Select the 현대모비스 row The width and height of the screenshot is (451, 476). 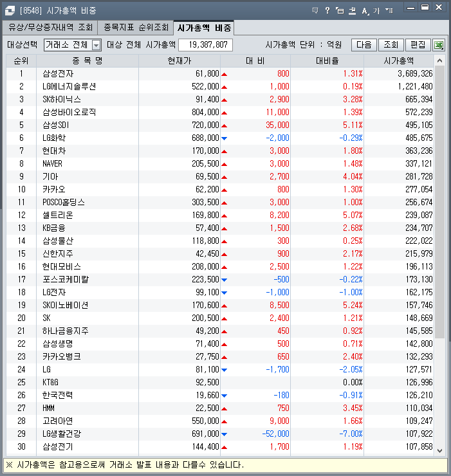[x=220, y=267]
